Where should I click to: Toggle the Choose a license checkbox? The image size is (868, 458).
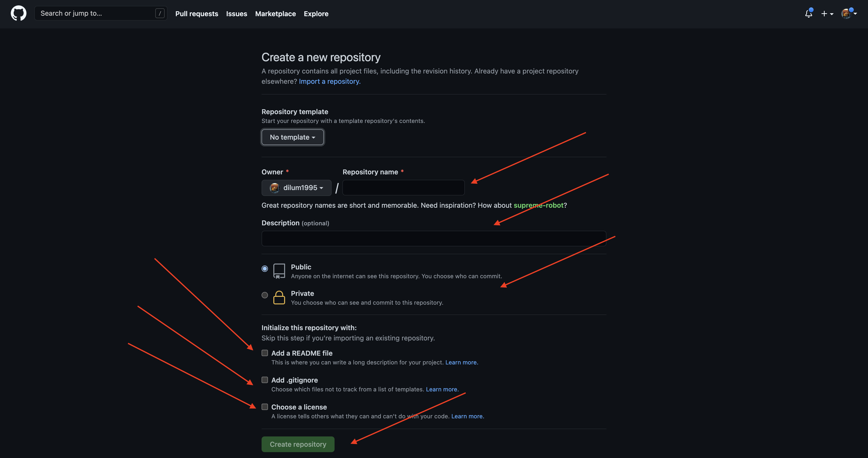pos(264,406)
